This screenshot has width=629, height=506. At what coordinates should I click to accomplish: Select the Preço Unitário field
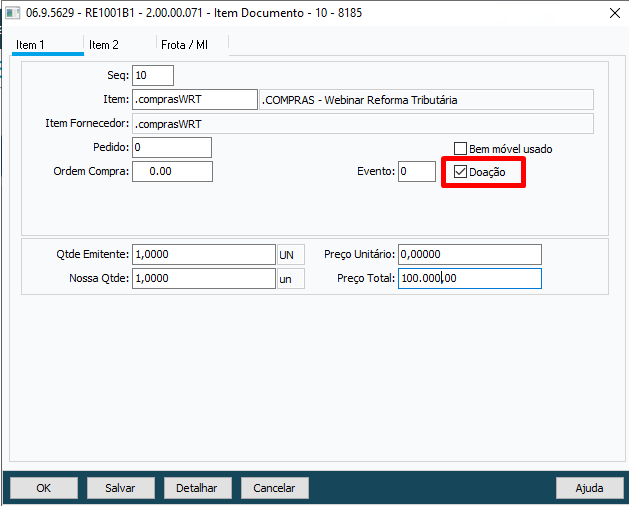pyautogui.click(x=470, y=254)
